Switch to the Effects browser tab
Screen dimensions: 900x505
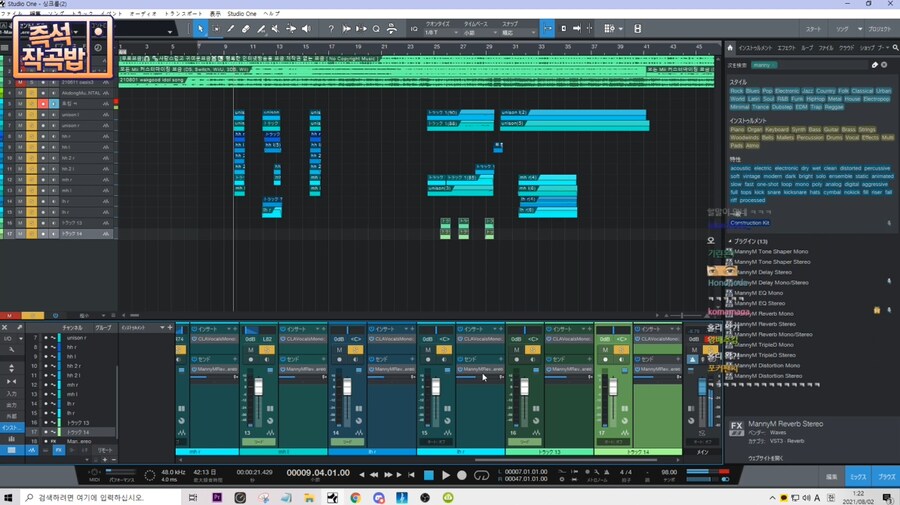coord(786,48)
